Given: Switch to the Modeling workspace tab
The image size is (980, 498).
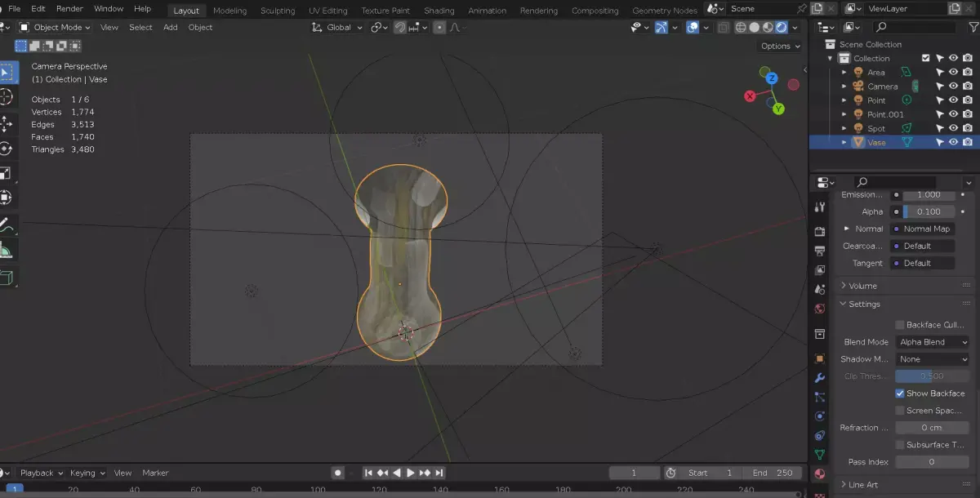Looking at the screenshot, I should pyautogui.click(x=229, y=11).
